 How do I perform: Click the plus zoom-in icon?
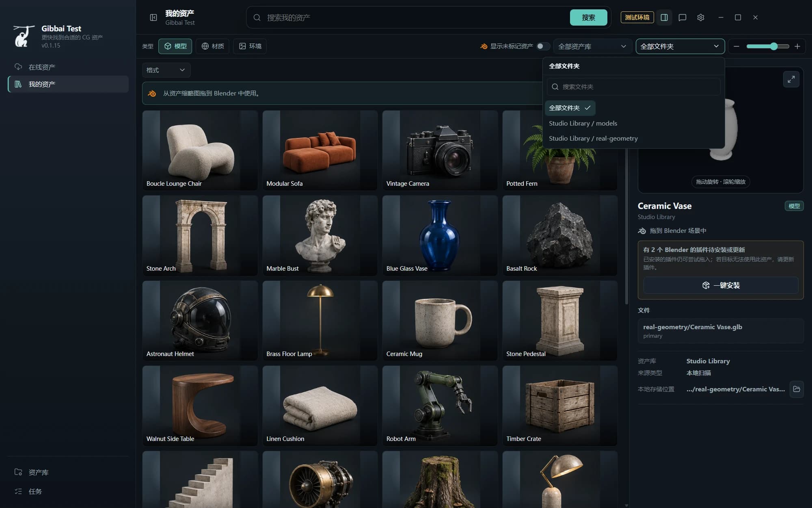(x=797, y=46)
